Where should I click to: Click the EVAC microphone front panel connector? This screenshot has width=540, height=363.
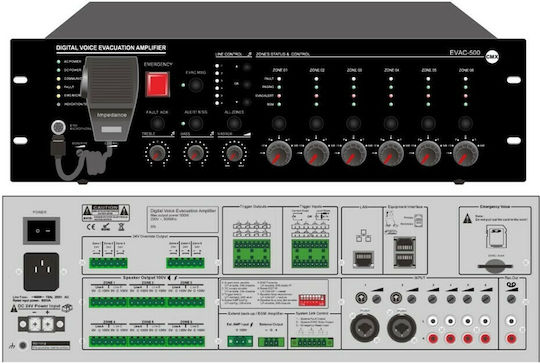coord(59,127)
